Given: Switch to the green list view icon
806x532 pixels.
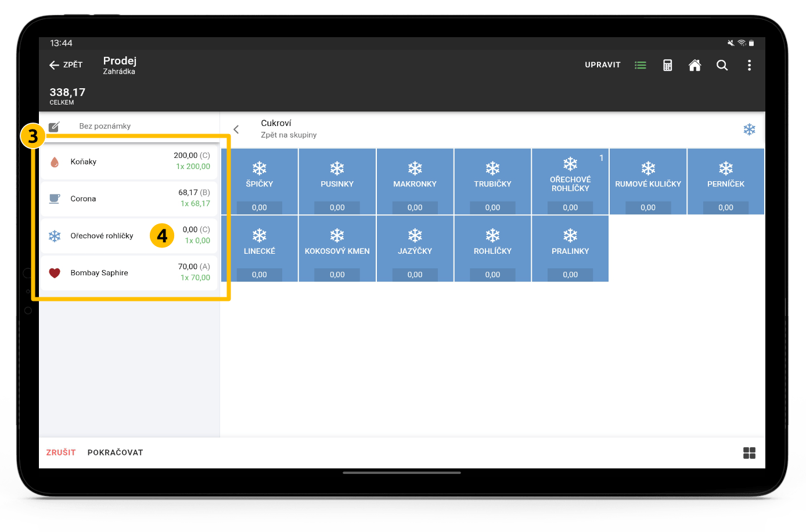Looking at the screenshot, I should (641, 65).
